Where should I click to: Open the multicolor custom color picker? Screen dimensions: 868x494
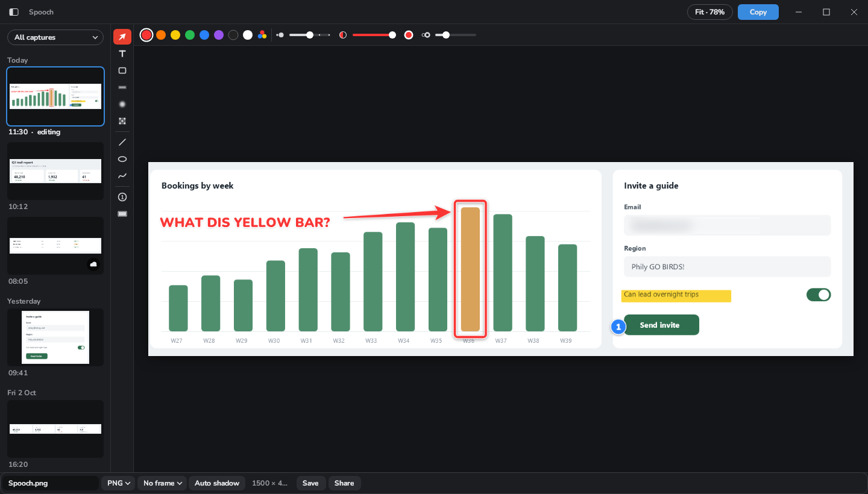pyautogui.click(x=262, y=35)
